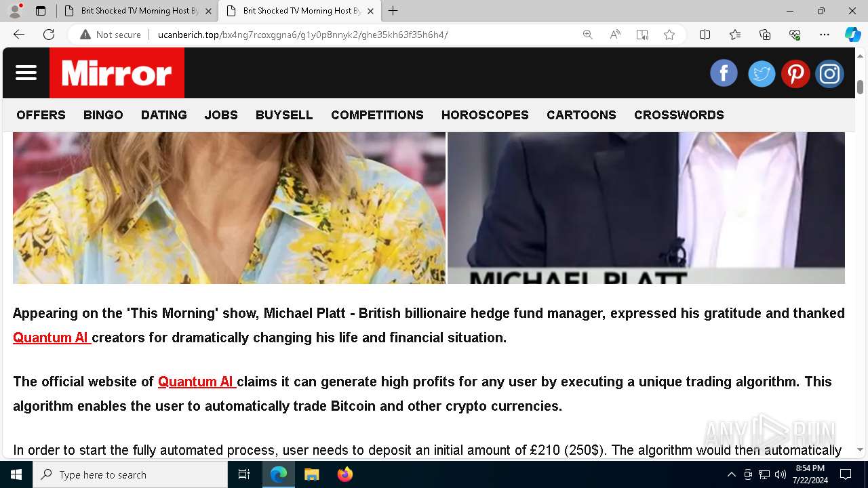Open the Mirror Instagram icon

[x=829, y=73]
